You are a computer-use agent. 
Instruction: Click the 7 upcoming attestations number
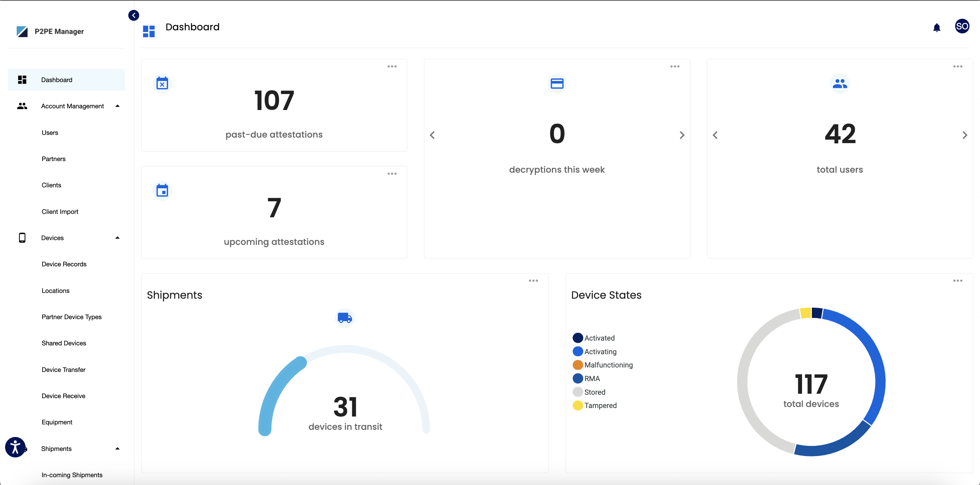[x=274, y=208]
